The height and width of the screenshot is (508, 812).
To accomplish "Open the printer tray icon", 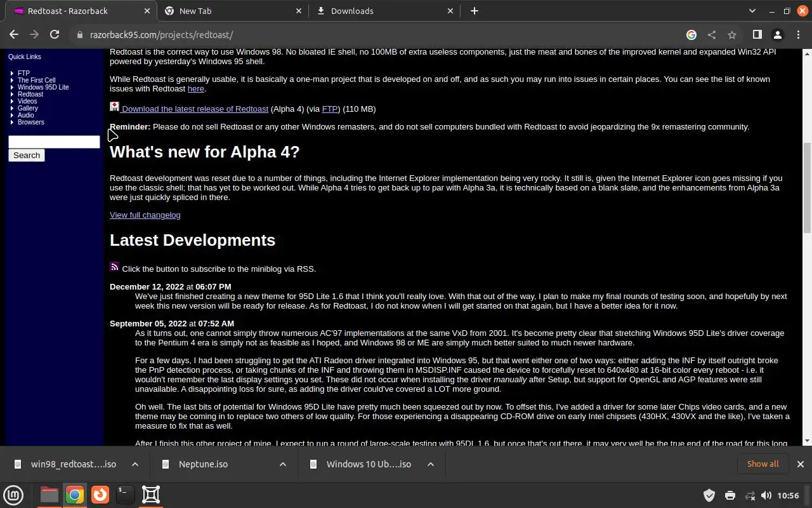I will (x=730, y=495).
